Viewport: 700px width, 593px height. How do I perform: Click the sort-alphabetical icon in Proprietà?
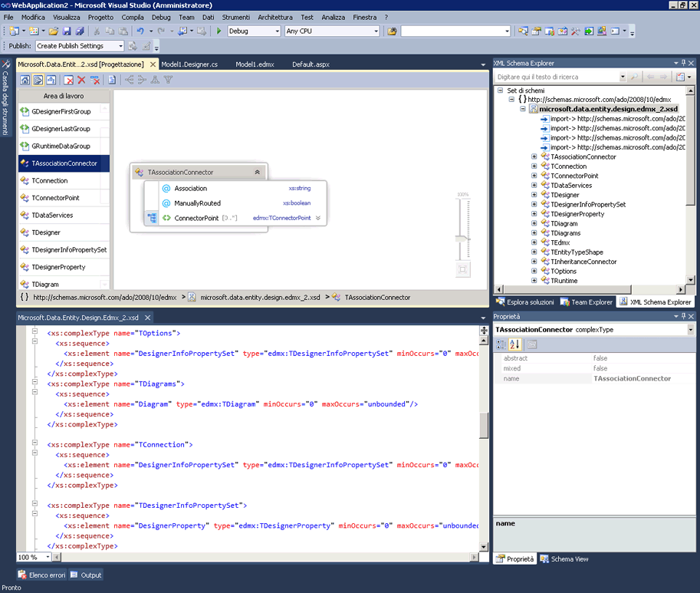514,344
